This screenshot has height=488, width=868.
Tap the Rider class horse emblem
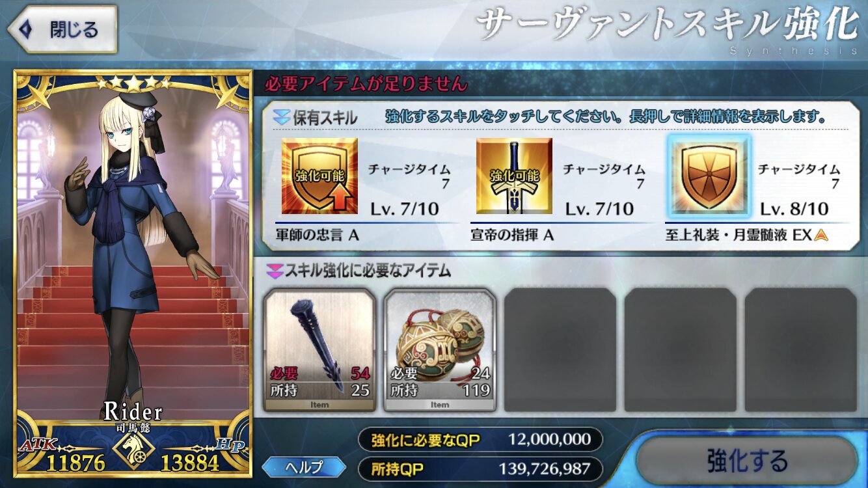133,450
